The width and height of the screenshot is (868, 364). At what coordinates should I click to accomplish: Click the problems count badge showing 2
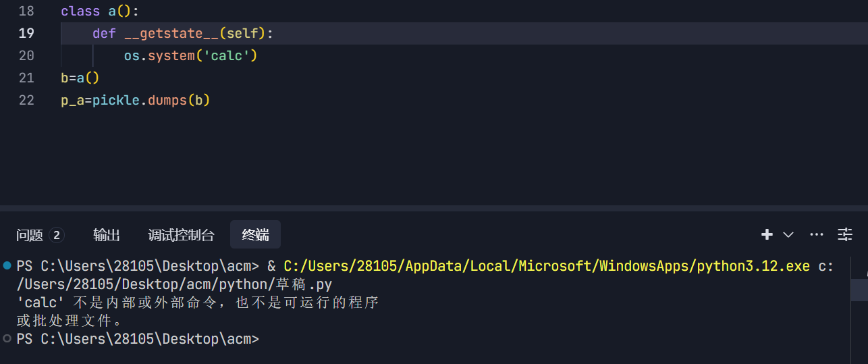tap(57, 235)
